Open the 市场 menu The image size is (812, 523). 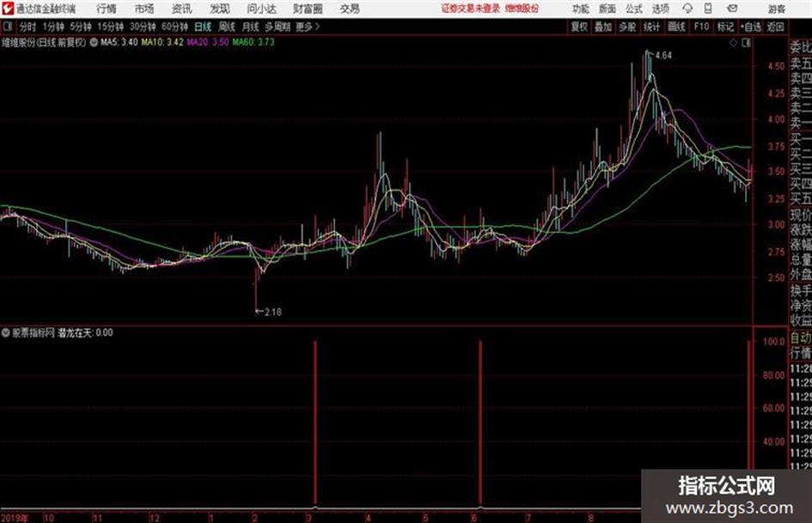tap(144, 9)
